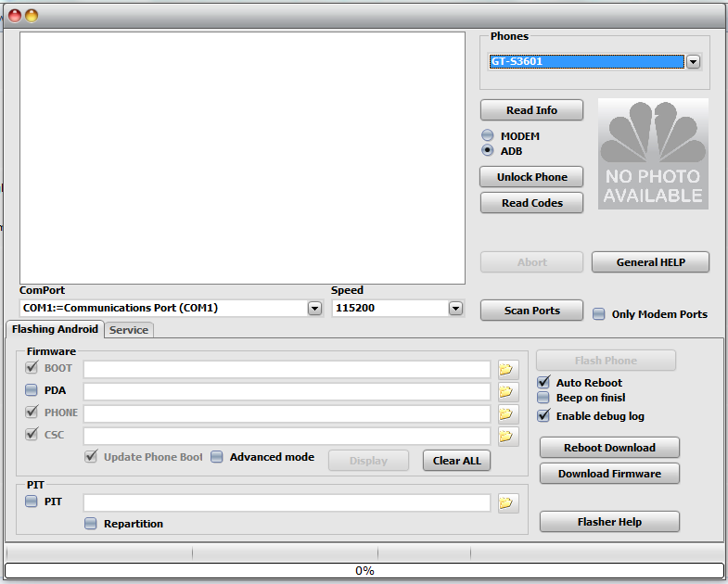728x584 pixels.
Task: Click the Download Firmware button
Action: coord(609,474)
